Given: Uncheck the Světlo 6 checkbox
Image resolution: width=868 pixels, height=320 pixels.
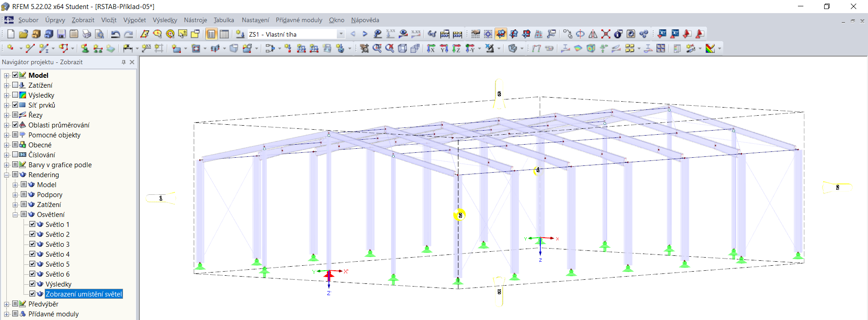Looking at the screenshot, I should point(33,274).
